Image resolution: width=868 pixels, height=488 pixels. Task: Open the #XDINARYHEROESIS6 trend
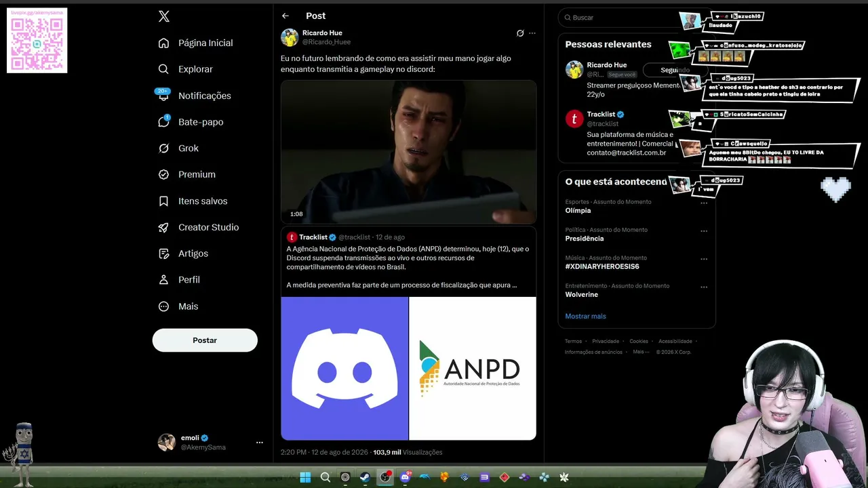[x=602, y=266]
